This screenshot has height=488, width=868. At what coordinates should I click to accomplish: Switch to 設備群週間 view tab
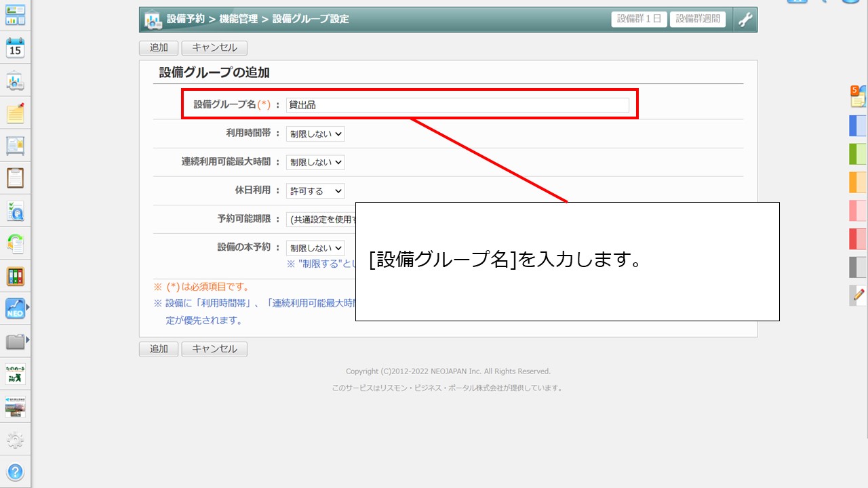pyautogui.click(x=698, y=19)
